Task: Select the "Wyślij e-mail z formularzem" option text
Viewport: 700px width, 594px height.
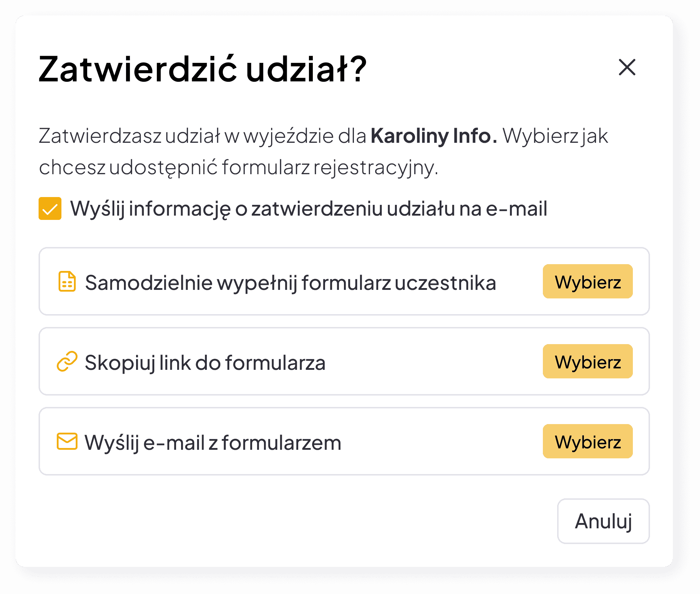Action: click(x=213, y=443)
